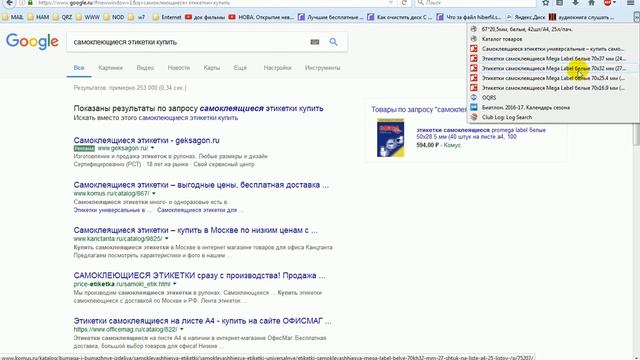
Task: Choose 'Club Log: Log Search' entry
Action: [553, 117]
